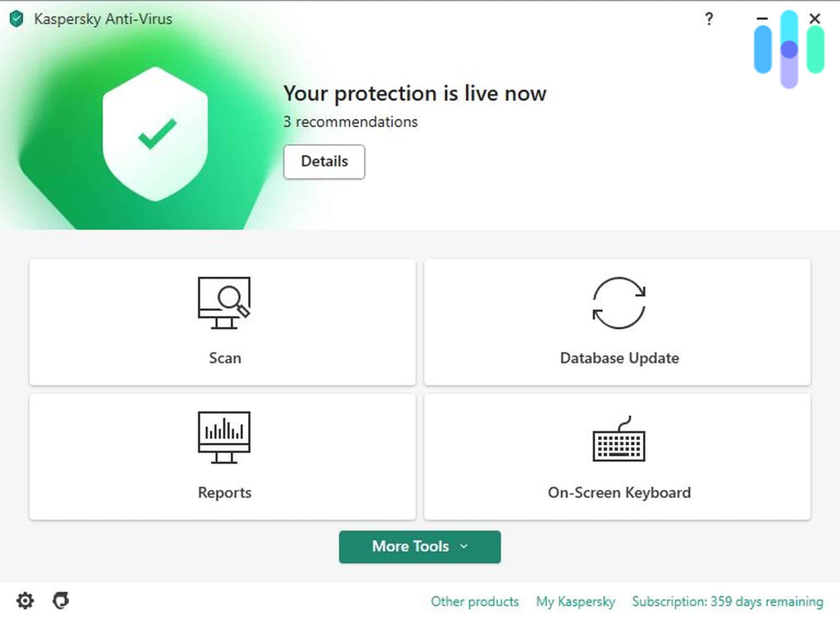Close the Kaspersky Anti-Virus window
Image resolution: width=840 pixels, height=617 pixels.
coord(815,18)
